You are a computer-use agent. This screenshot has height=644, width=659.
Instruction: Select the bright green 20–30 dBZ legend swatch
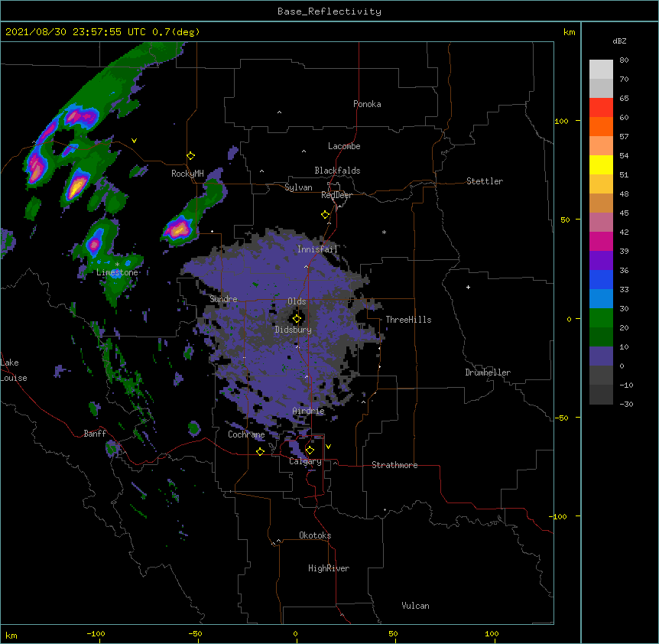(x=601, y=318)
